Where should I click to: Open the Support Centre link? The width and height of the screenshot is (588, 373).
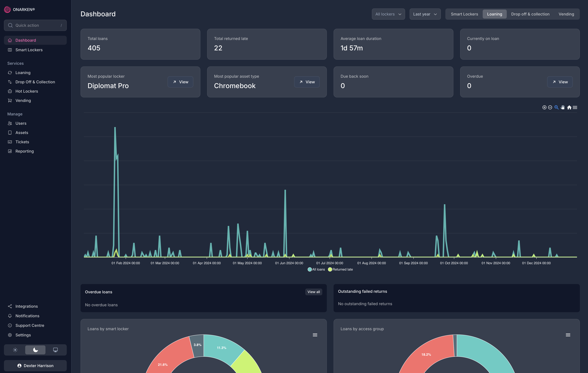tap(35, 325)
